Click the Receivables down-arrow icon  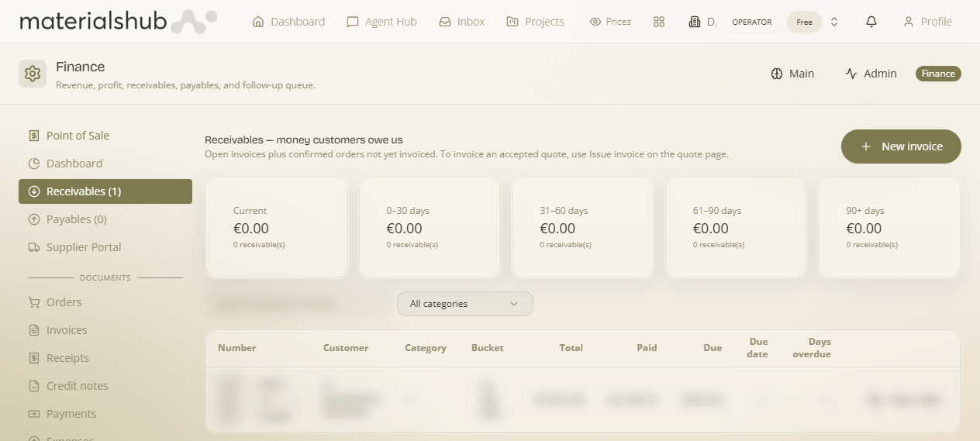click(33, 191)
